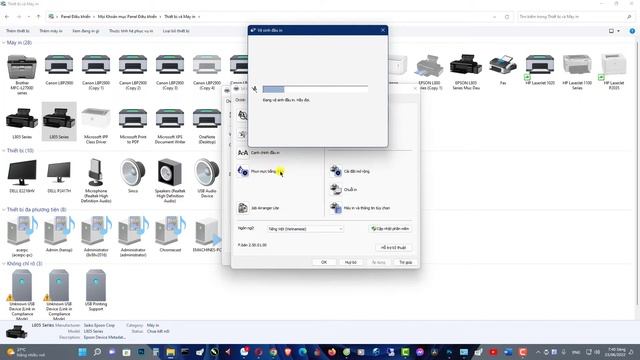Open the help icon in Explorer toolbar
640x360 pixels.
click(x=632, y=31)
